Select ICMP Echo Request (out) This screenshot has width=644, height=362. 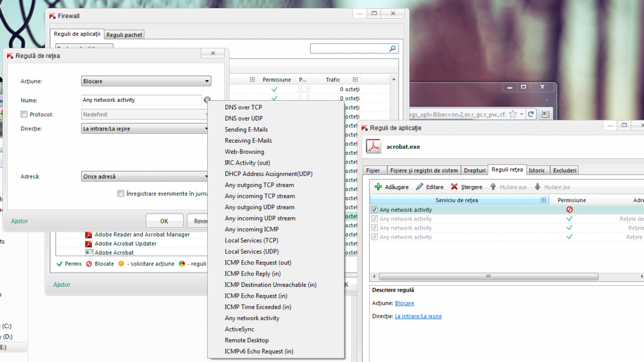258,263
